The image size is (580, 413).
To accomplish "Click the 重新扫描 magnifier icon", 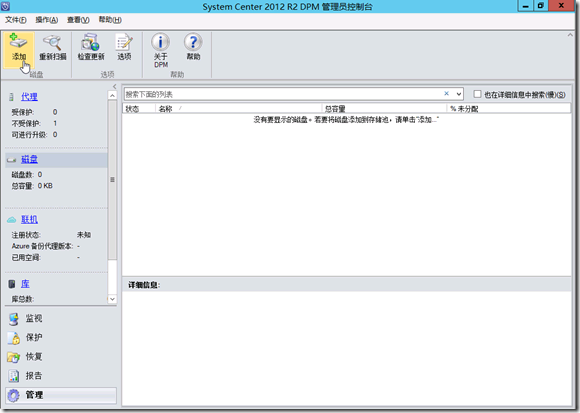I will click(x=53, y=42).
